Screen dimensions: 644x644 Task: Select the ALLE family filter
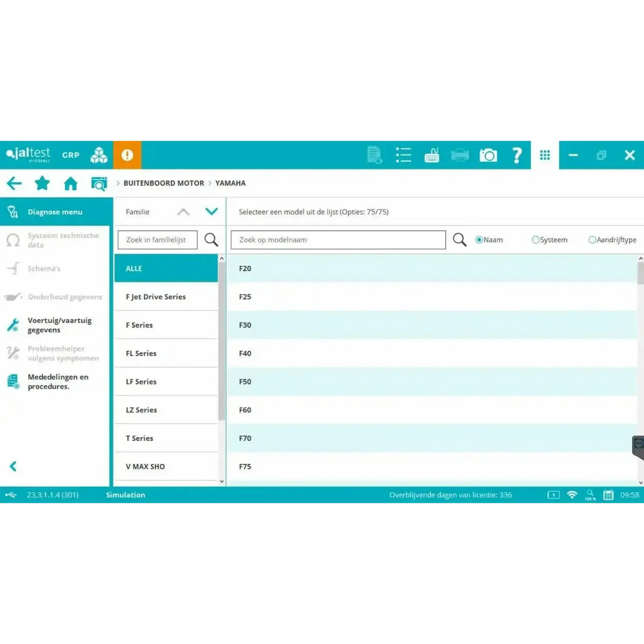[166, 268]
